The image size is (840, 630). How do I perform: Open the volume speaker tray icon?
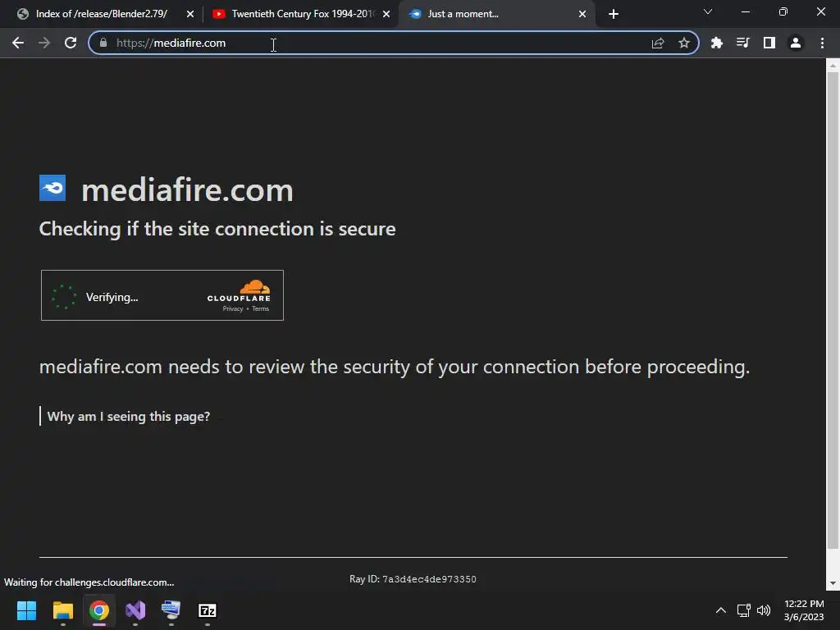point(764,610)
